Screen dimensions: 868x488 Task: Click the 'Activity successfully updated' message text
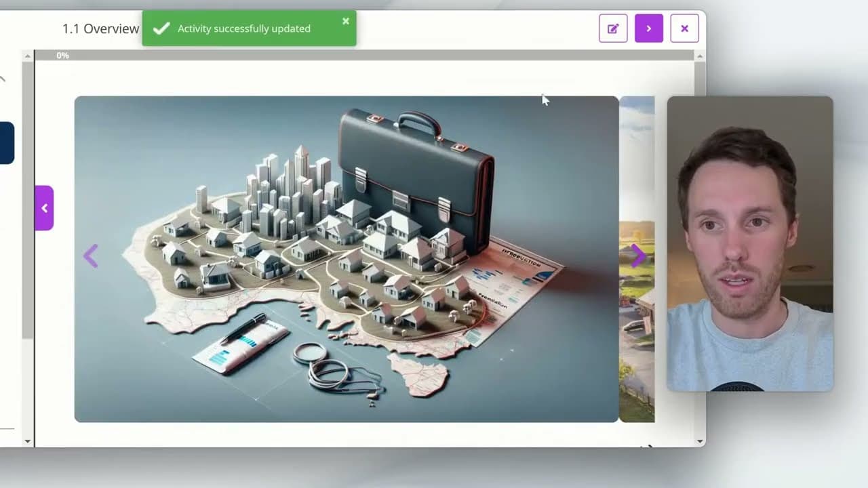point(244,28)
